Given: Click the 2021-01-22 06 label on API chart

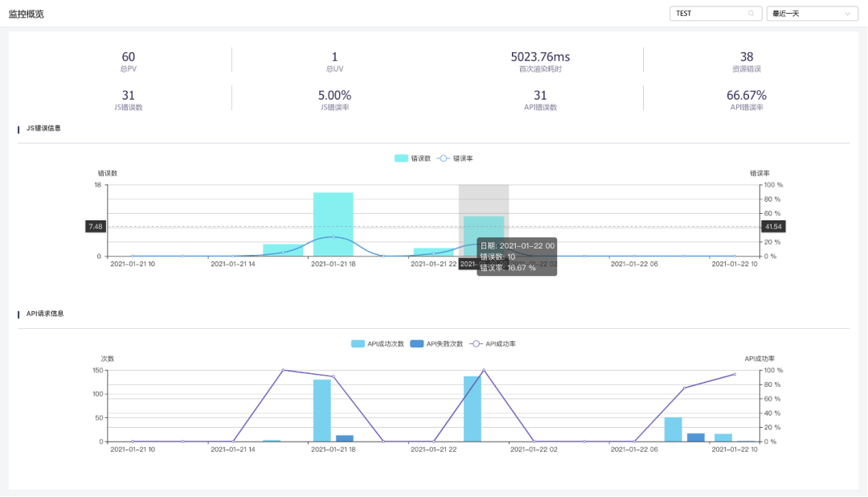Looking at the screenshot, I should point(634,450).
